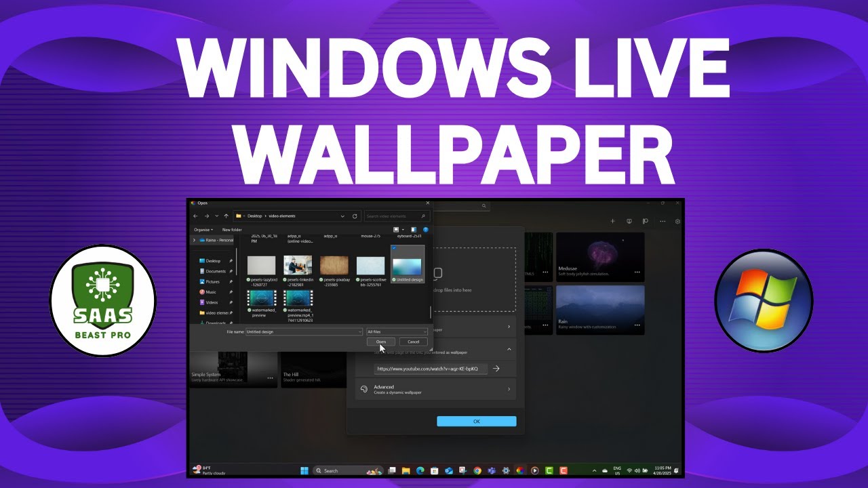This screenshot has height=488, width=868.
Task: Go up one folder level
Action: coord(226,216)
